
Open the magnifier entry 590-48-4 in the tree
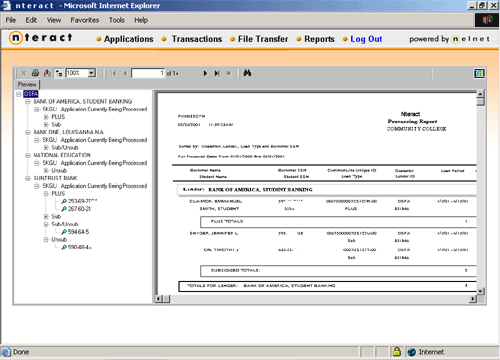pos(76,247)
